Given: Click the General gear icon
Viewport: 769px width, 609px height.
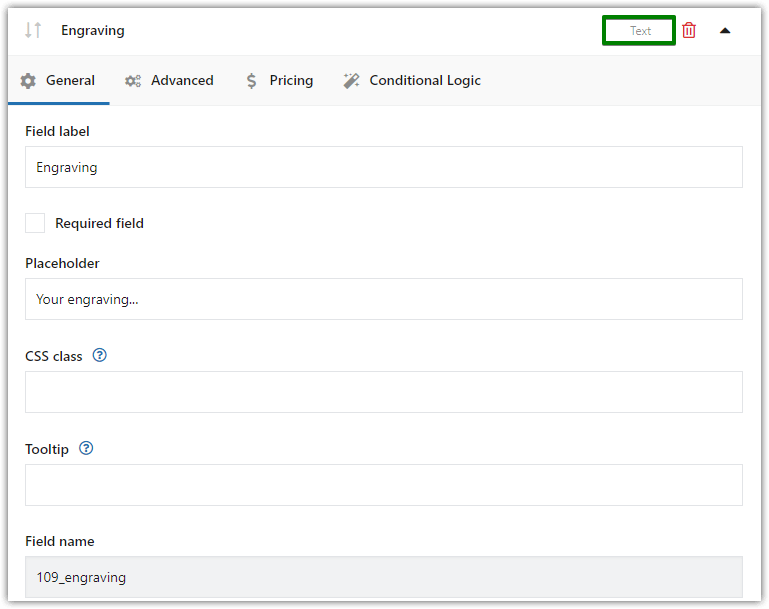Looking at the screenshot, I should [x=28, y=81].
